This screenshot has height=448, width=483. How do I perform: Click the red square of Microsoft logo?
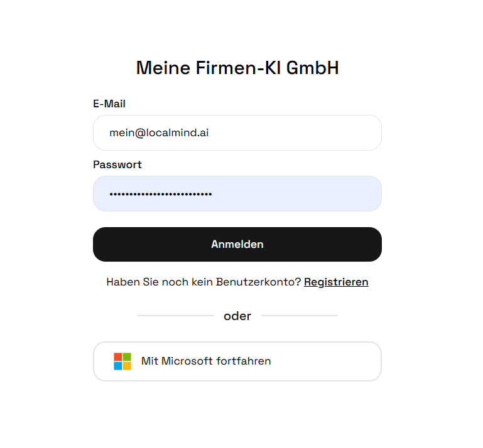coord(118,357)
